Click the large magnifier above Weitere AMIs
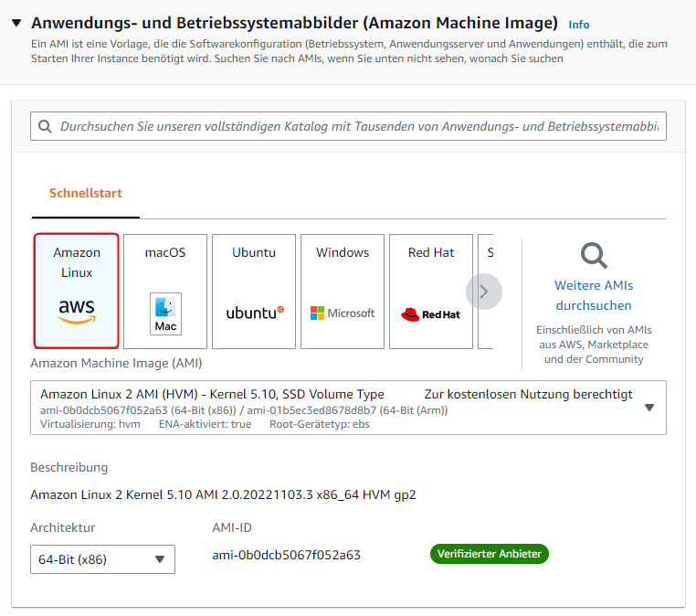 coord(594,256)
